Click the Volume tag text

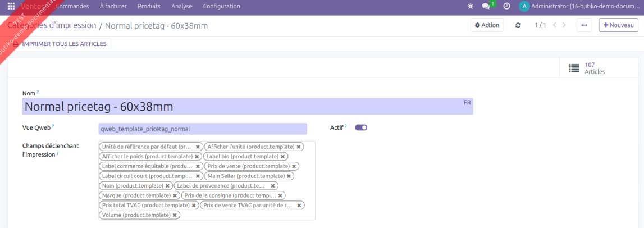tap(136, 215)
